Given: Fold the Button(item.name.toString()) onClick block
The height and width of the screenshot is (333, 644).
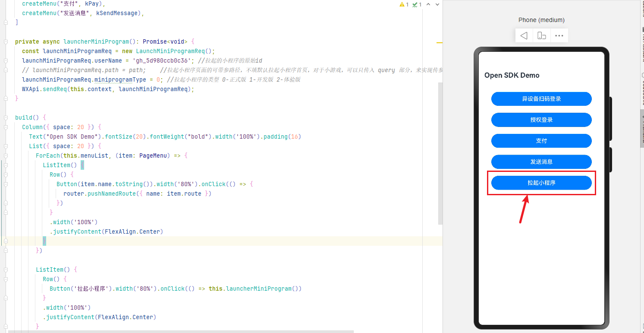Looking at the screenshot, I should pyautogui.click(x=6, y=184).
